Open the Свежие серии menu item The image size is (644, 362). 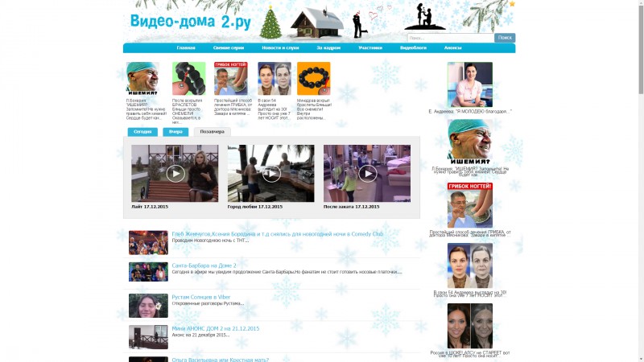(229, 48)
